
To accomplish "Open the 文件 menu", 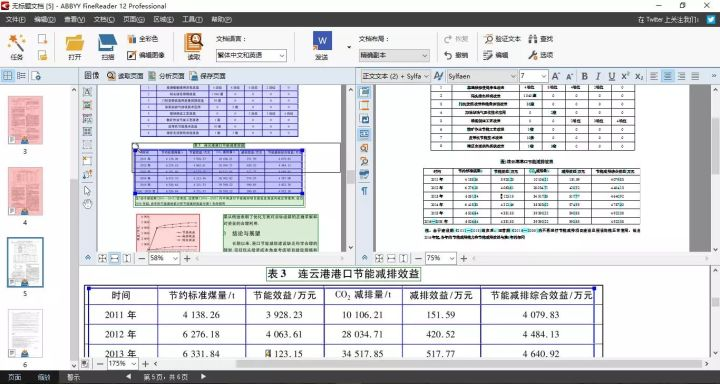I will (15, 19).
